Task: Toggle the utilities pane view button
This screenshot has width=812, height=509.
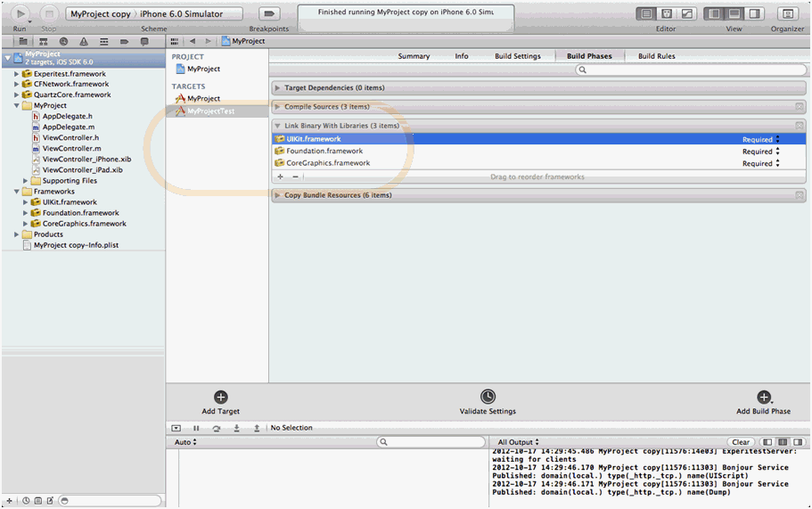Action: tap(754, 14)
